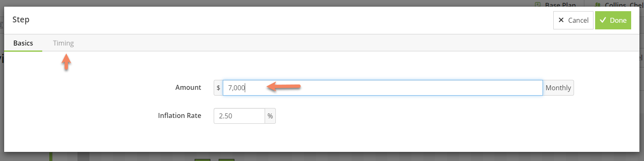Click the Step dialog title
The width and height of the screenshot is (644, 161).
coord(21,19)
